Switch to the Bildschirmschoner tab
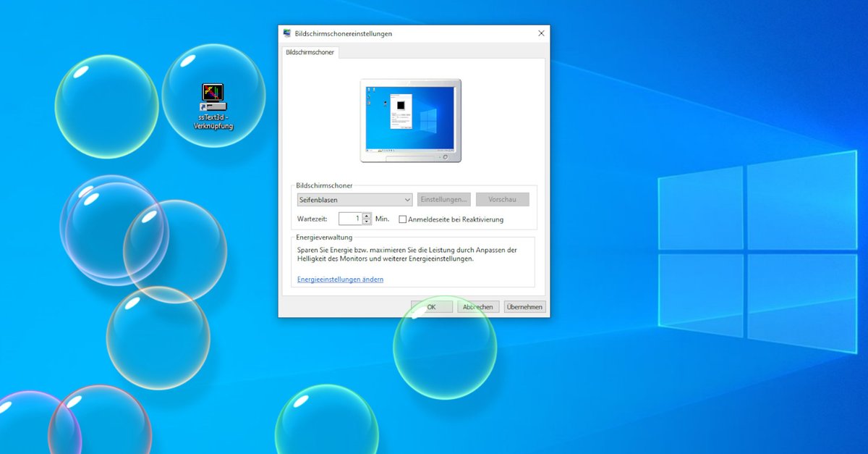Screen dimensions: 868x454 310,52
